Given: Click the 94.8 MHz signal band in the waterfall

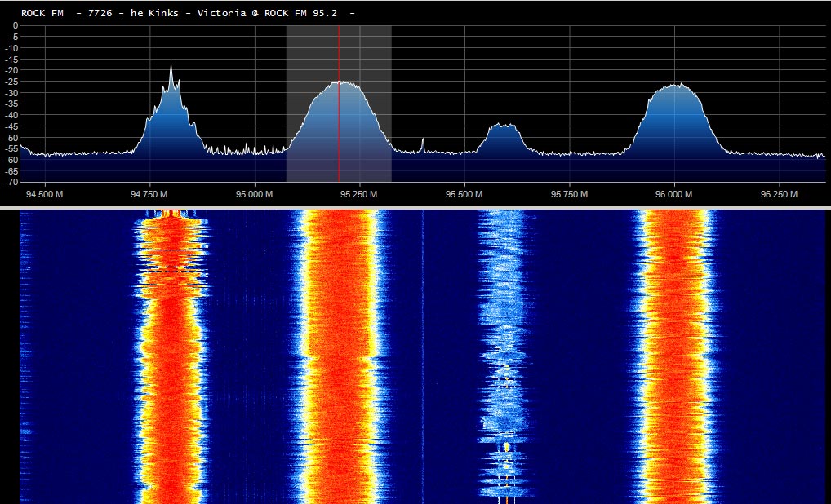Looking at the screenshot, I should (171, 356).
